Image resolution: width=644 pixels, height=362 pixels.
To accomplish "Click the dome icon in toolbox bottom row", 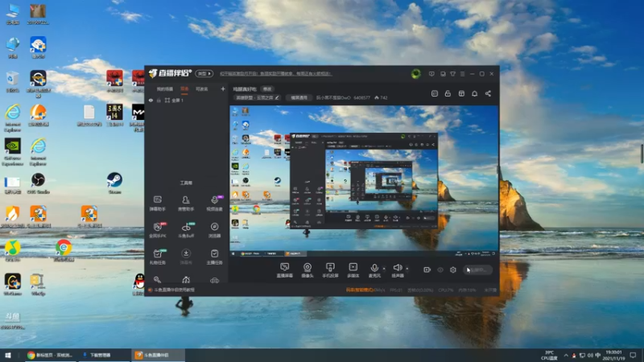I will point(186,280).
